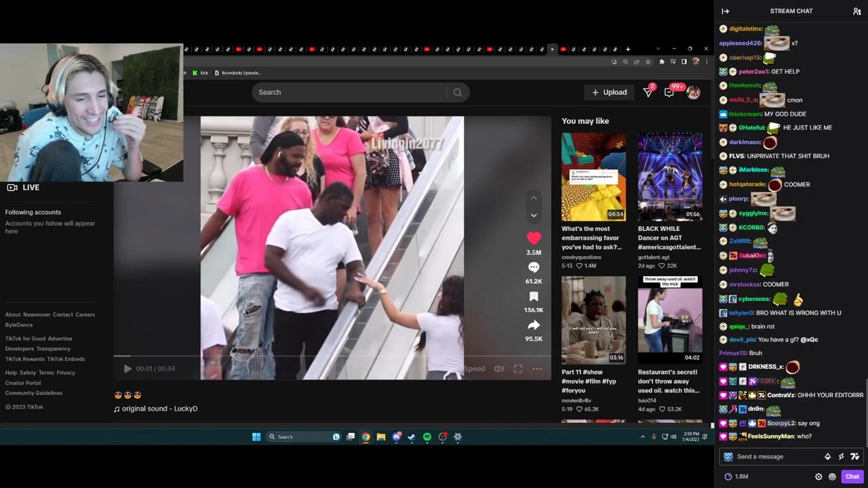Open the Windows Start menu
This screenshot has height=488, width=868.
(x=256, y=436)
